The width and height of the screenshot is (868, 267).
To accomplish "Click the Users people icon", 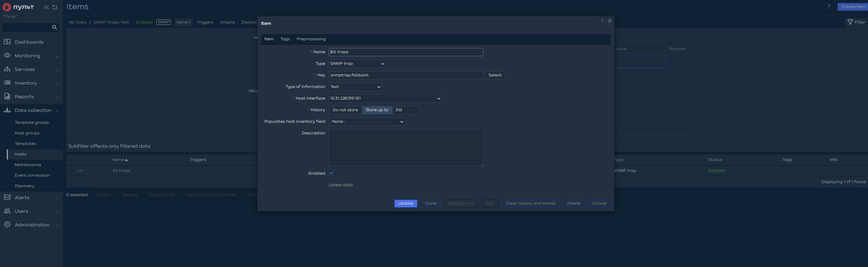I will (7, 211).
